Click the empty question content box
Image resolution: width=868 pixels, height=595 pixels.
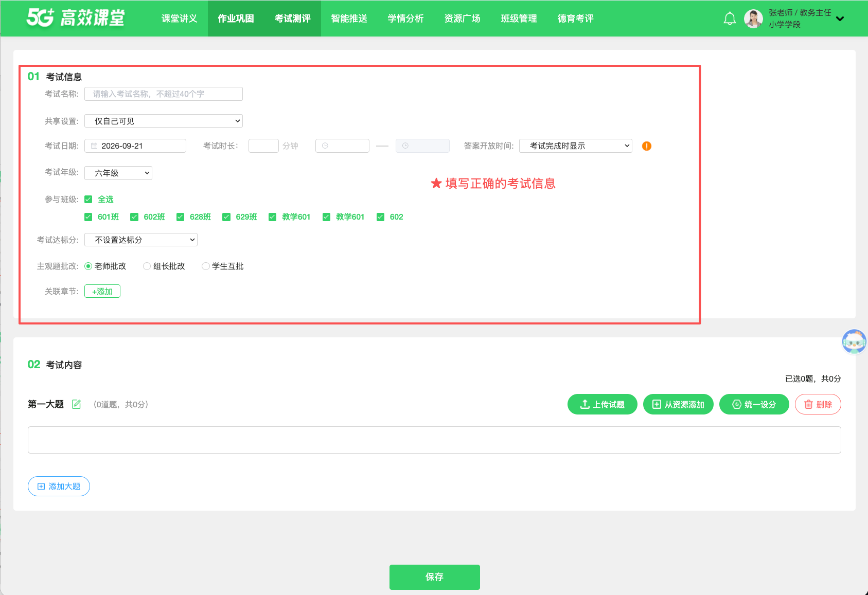[x=434, y=440]
